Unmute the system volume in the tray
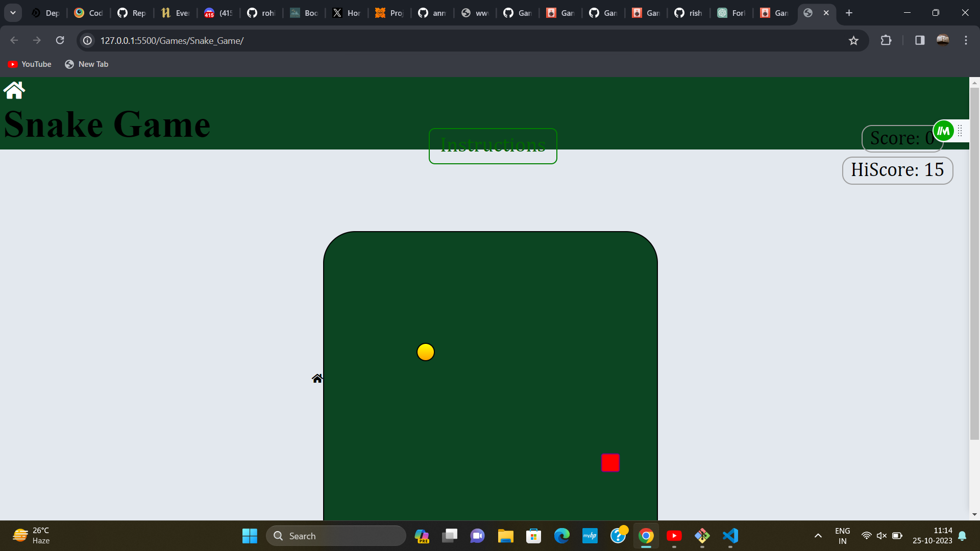Image resolution: width=980 pixels, height=551 pixels. coord(882,536)
